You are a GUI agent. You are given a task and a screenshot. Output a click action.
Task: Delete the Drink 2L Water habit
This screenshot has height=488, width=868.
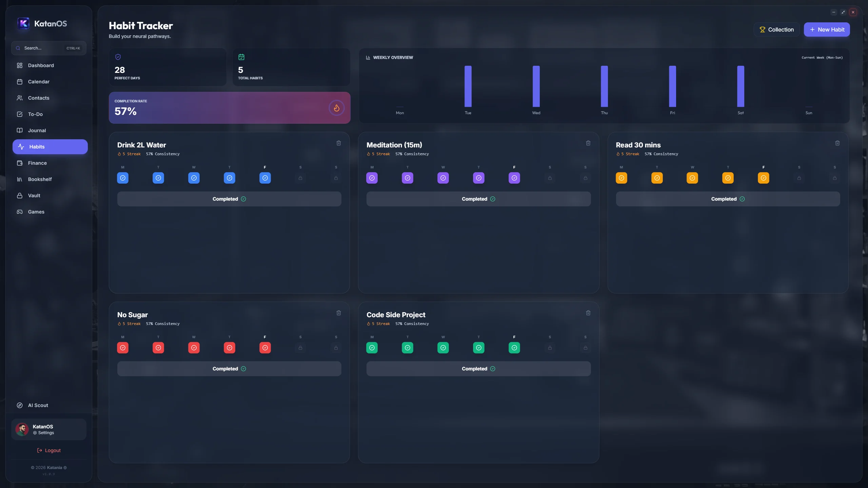pos(338,143)
